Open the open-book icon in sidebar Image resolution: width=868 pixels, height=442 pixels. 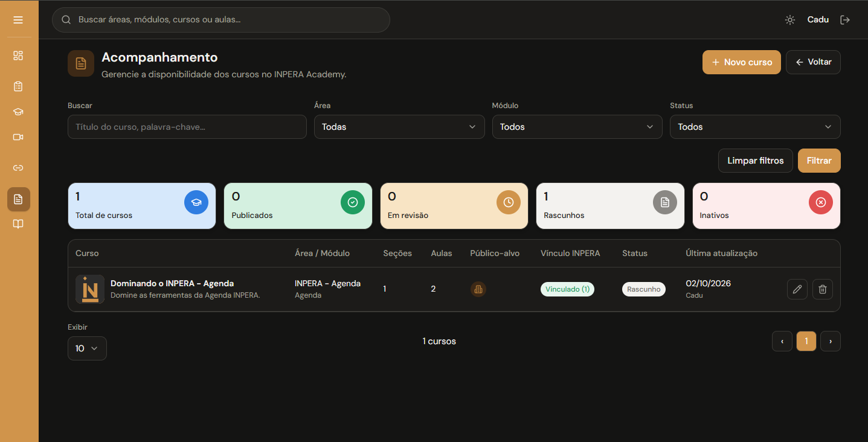pyautogui.click(x=18, y=225)
